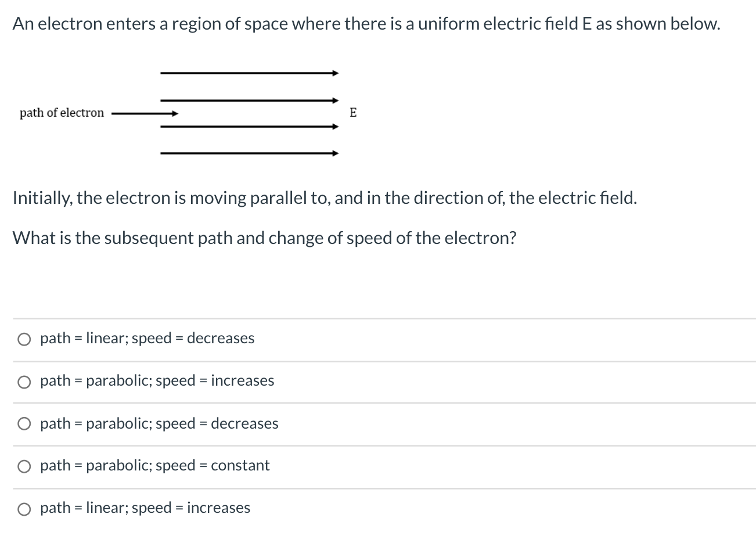756x539 pixels.
Task: Click the "path = linear; speed = decreases" text label
Action: [147, 338]
